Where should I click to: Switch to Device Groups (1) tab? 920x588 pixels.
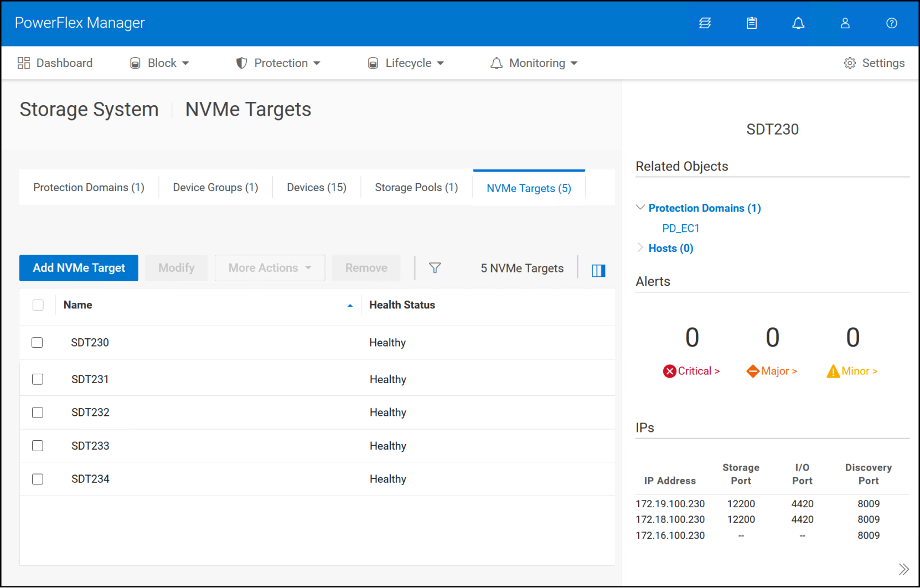pyautogui.click(x=216, y=188)
